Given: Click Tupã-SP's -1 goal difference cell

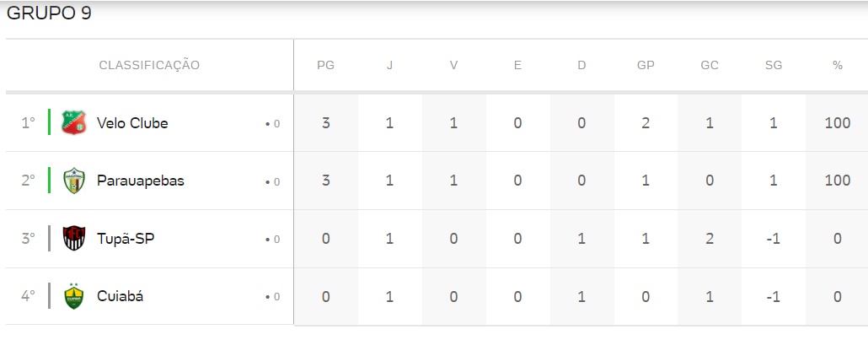Looking at the screenshot, I should [774, 239].
